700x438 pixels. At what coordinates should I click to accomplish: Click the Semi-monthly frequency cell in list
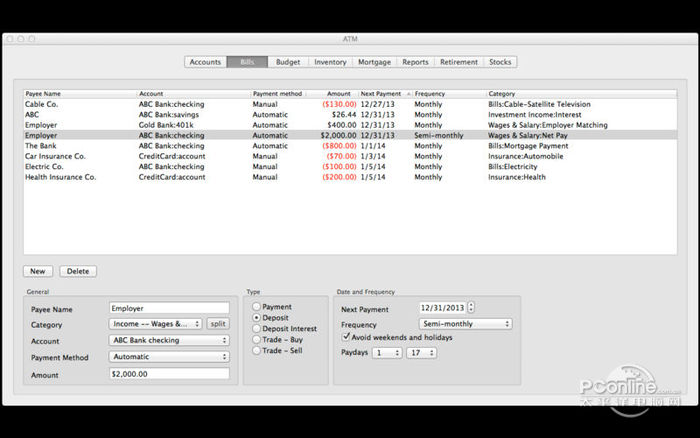pyautogui.click(x=439, y=135)
